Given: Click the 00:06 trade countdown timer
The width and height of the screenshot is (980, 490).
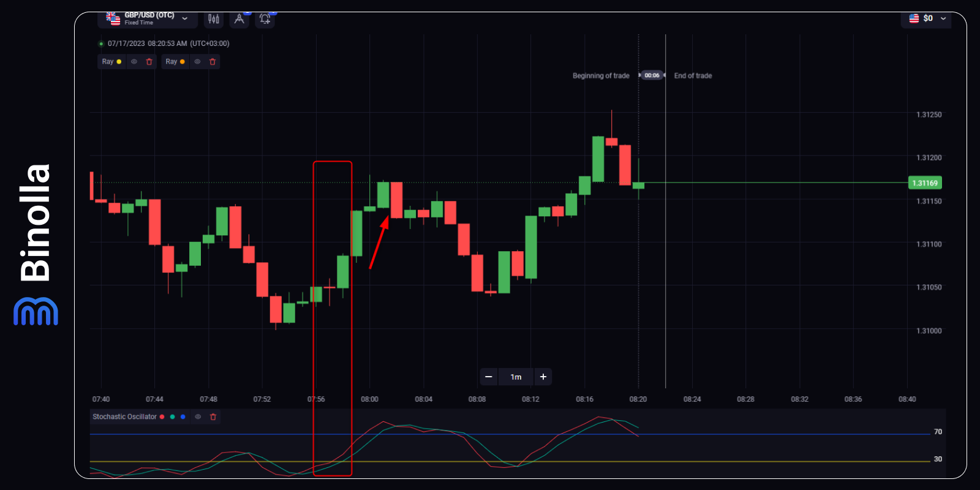Looking at the screenshot, I should pyautogui.click(x=652, y=75).
